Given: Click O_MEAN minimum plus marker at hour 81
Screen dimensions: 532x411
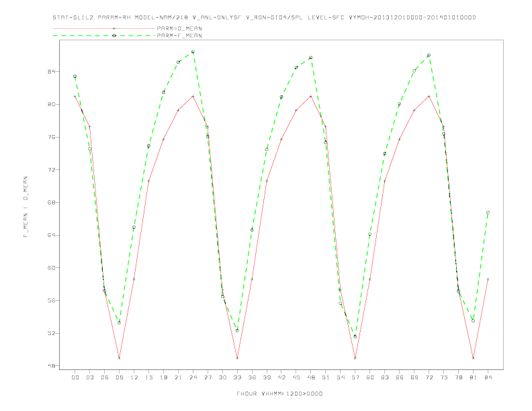Looking at the screenshot, I should pyautogui.click(x=474, y=358).
